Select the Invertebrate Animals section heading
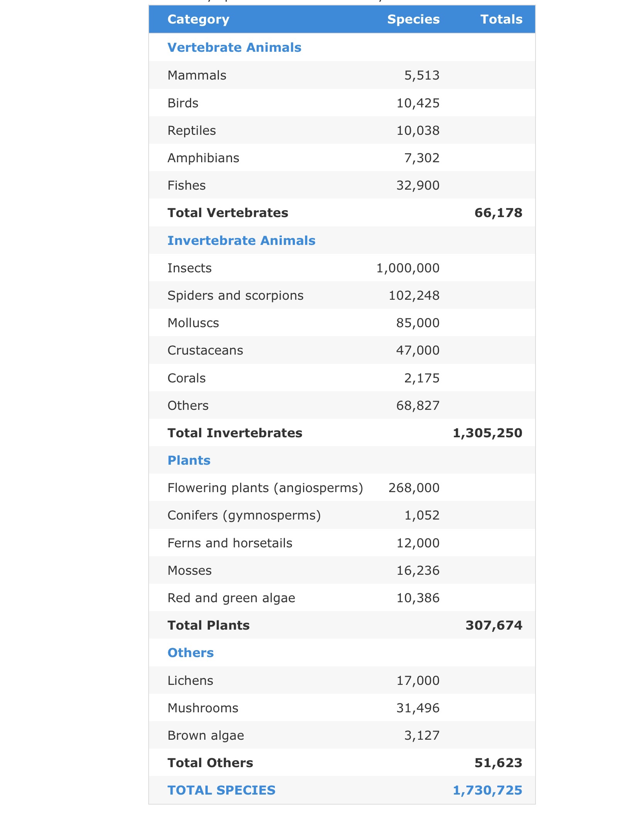Image resolution: width=644 pixels, height=822 pixels. pos(241,241)
